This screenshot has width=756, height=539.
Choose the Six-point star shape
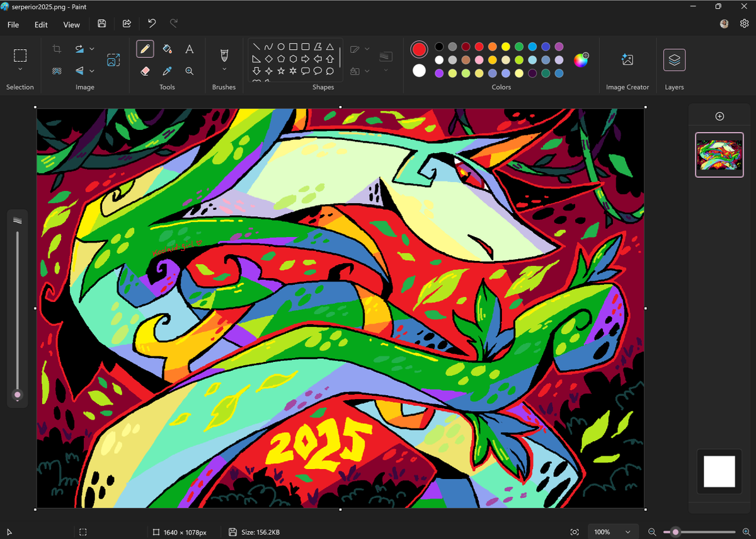pyautogui.click(x=293, y=71)
